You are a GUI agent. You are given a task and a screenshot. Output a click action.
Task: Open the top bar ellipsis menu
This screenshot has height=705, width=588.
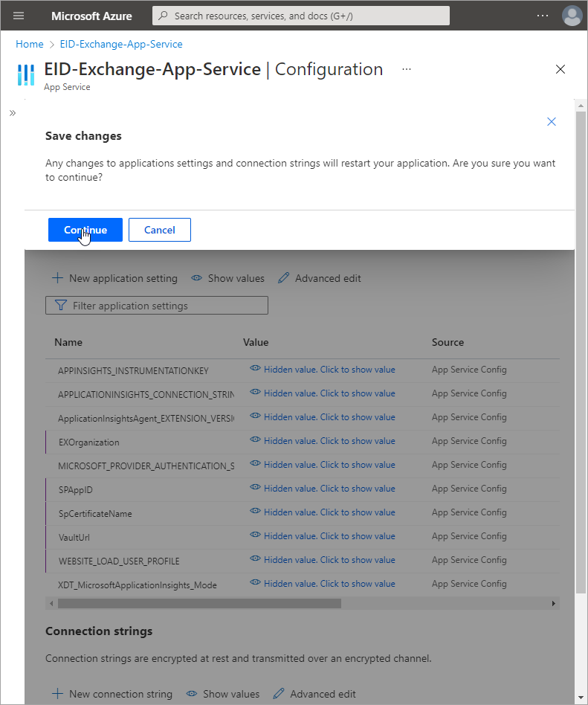[543, 16]
